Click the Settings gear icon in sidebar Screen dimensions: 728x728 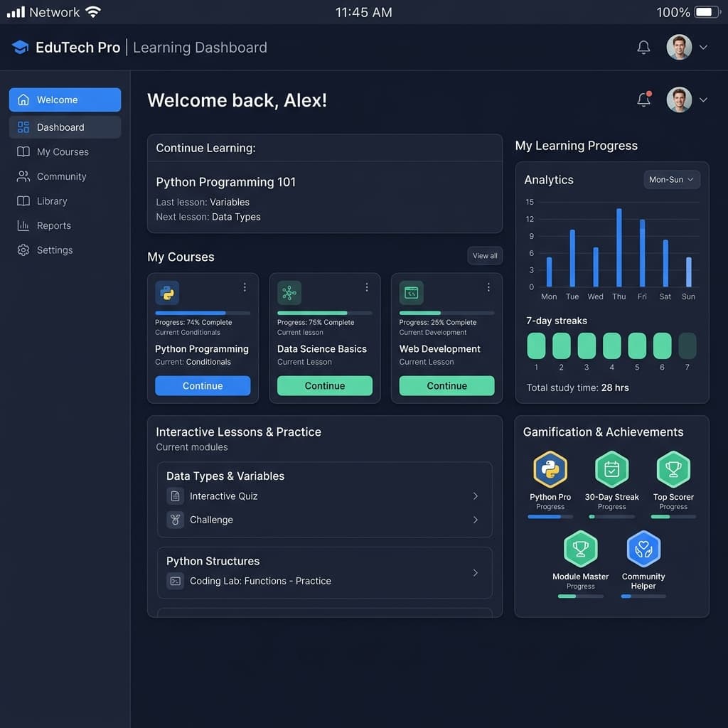pyautogui.click(x=23, y=250)
